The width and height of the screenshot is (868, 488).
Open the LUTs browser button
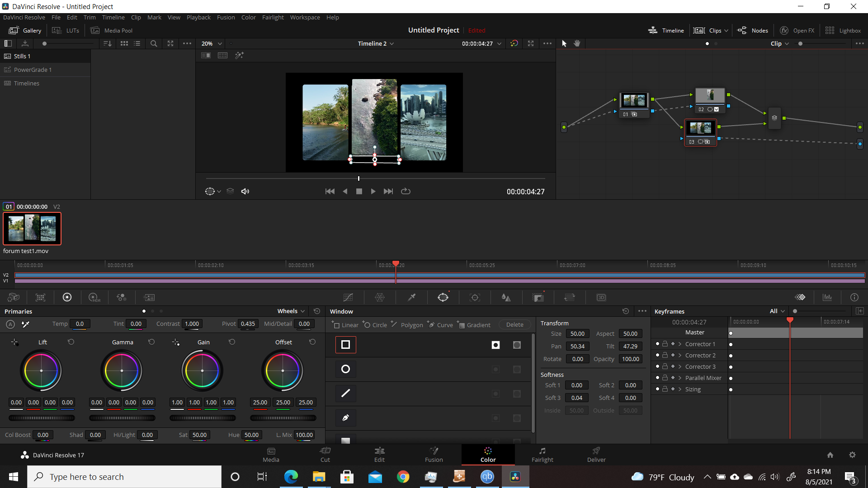[66, 30]
